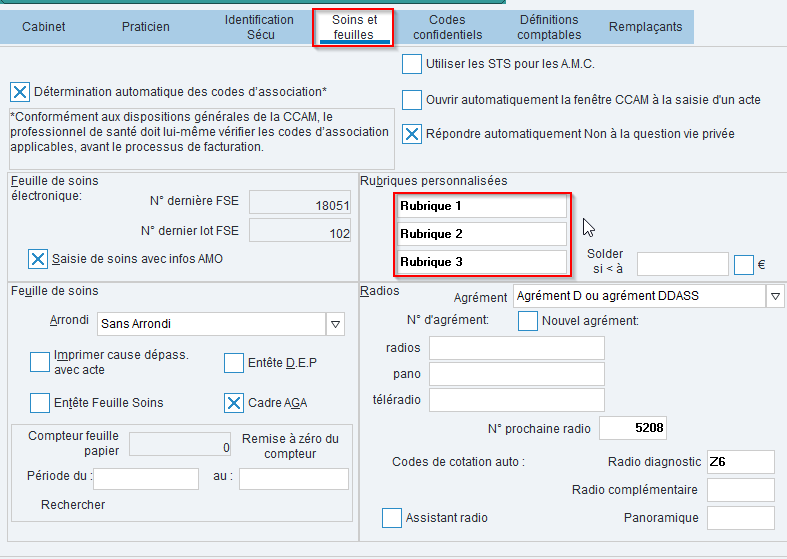Enable the Entête D.E.P checkbox
Viewport: 787px width, 559px height.
(x=233, y=363)
